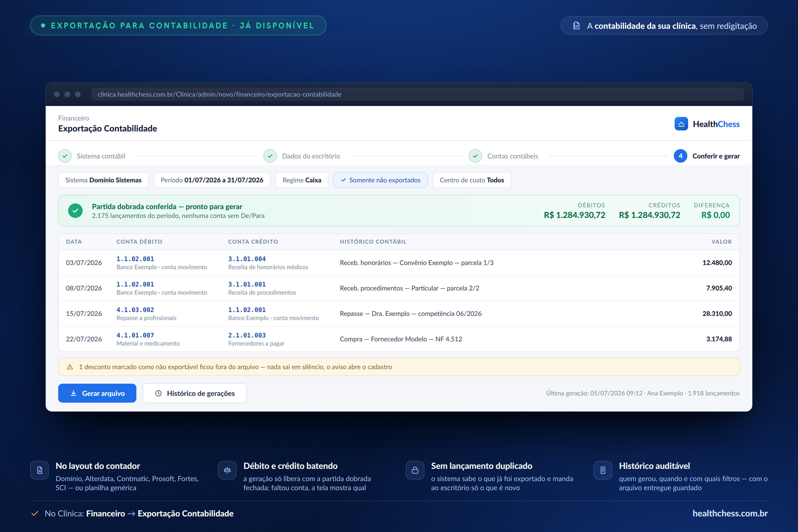Click the 'Receb. honorários — Convênio Exemplo' history text
Image resolution: width=798 pixels, height=532 pixels.
[x=417, y=263]
